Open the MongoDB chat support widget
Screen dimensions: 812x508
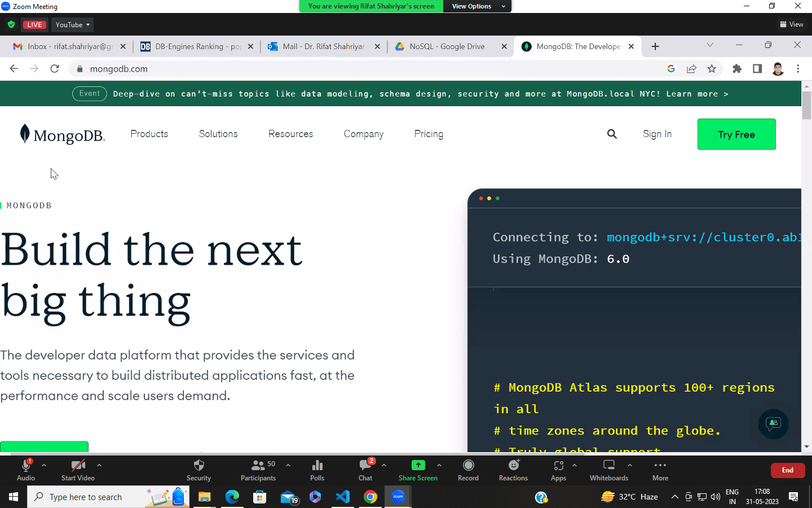tap(773, 423)
